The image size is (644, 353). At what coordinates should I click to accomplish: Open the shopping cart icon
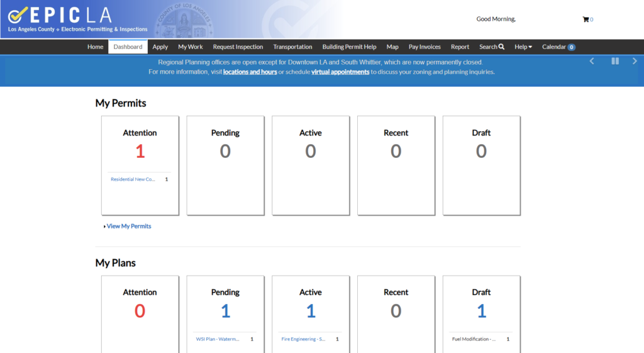point(586,20)
